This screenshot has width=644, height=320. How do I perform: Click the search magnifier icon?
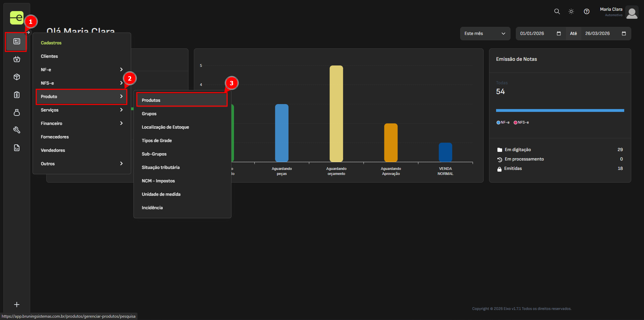557,11
